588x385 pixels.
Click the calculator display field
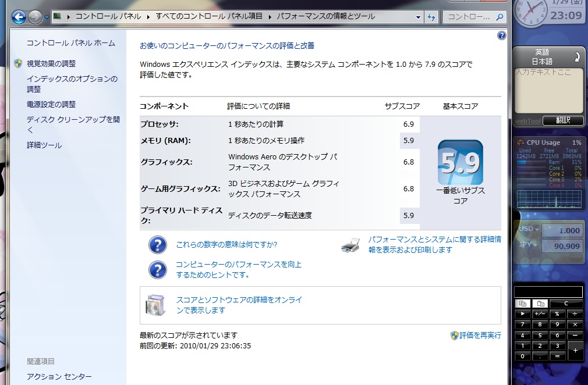click(x=548, y=292)
